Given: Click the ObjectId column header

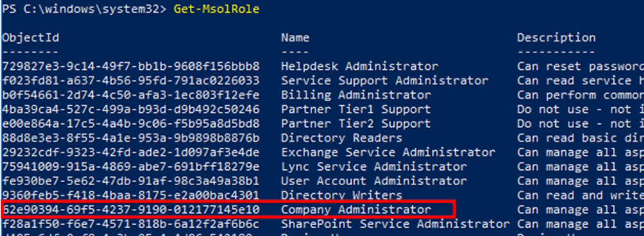Looking at the screenshot, I should 31,37.
